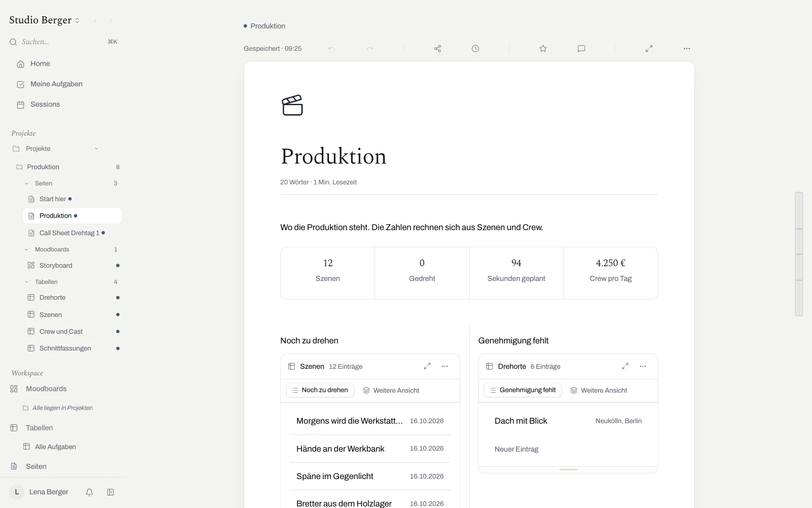Screen dimensions: 812x508
Task: Select the Noch zu drehen view tab
Action: click(x=320, y=390)
